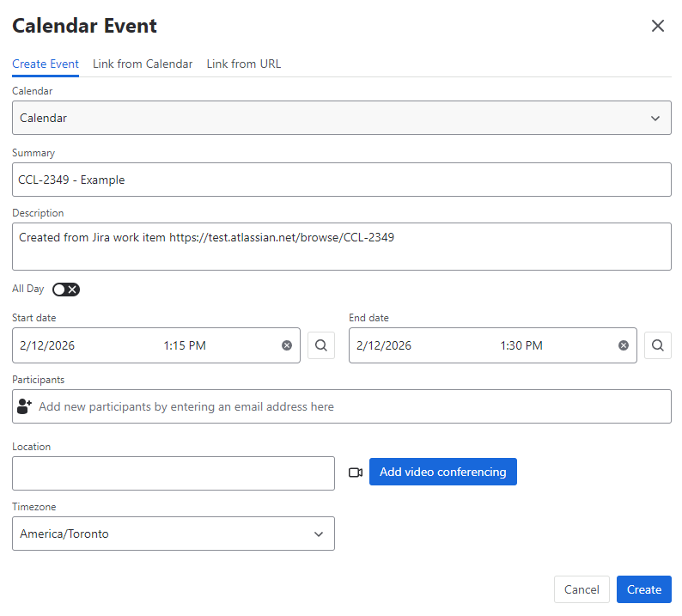
Task: Click the Description text area
Action: pos(341,247)
